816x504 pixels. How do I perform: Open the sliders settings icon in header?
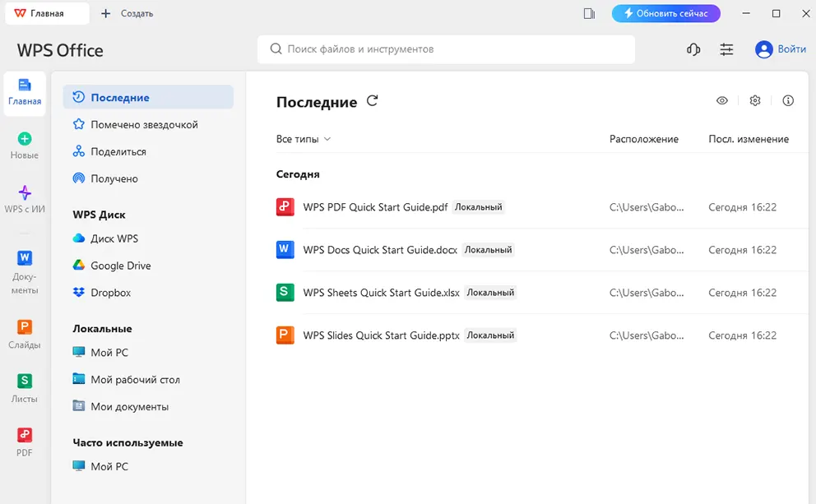[x=726, y=49]
